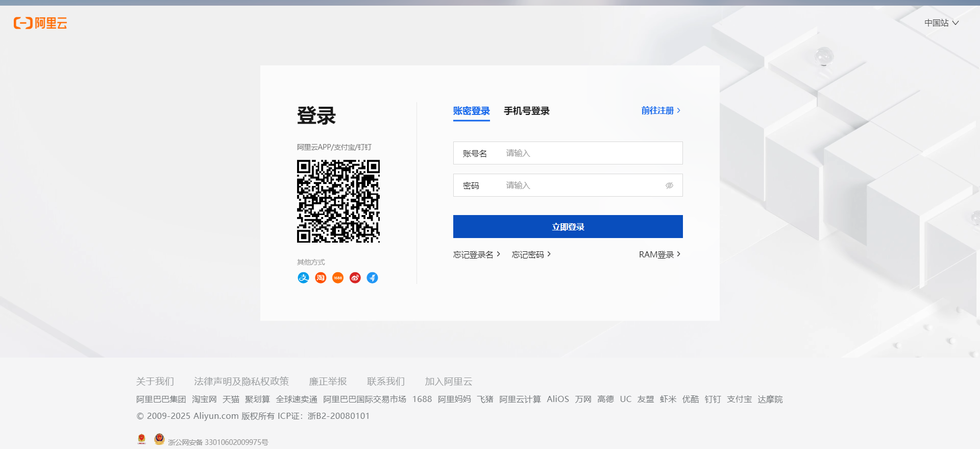This screenshot has width=980, height=449.
Task: Open 万网 link
Action: (x=583, y=399)
